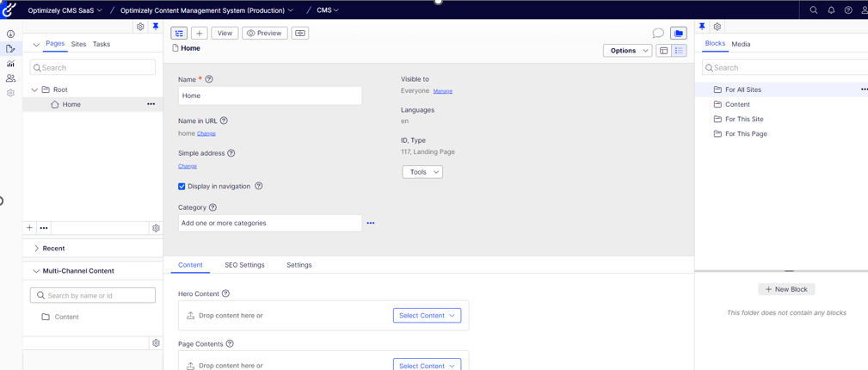Screen dimensions: 868x370
Task: Toggle the navigation pane tree icon
Action: pos(179,34)
